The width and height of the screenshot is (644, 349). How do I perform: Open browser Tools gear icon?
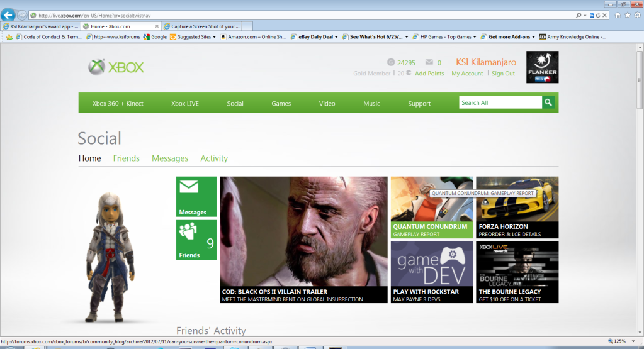pyautogui.click(x=638, y=15)
